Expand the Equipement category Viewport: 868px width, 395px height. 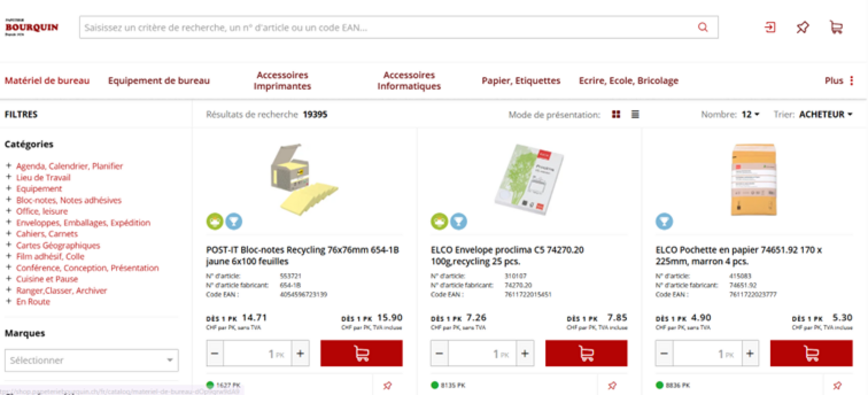pos(8,188)
